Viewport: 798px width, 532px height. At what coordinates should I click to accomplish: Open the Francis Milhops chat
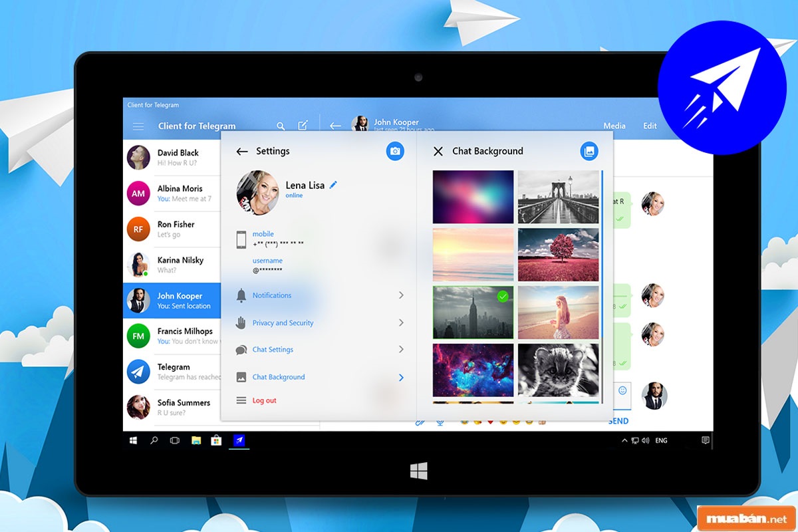(172, 336)
